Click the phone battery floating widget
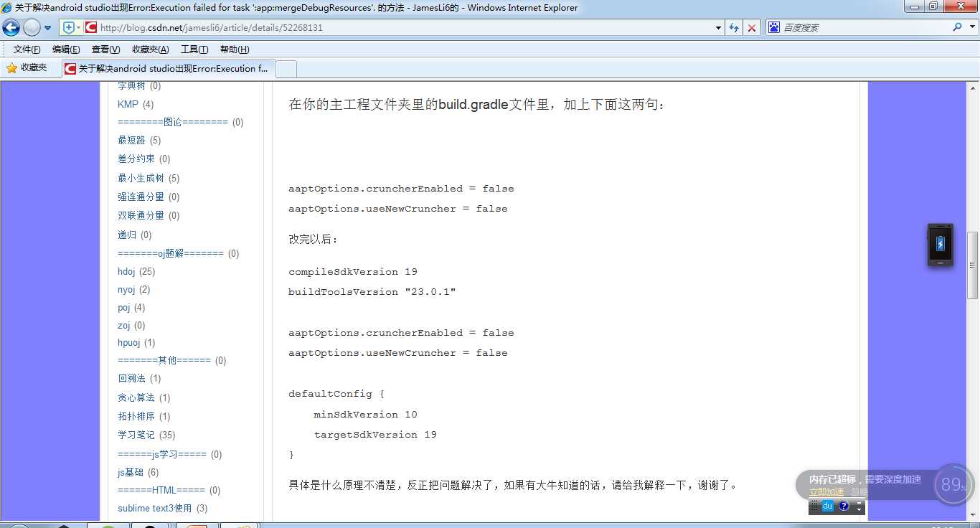The image size is (980, 528). pyautogui.click(x=941, y=245)
